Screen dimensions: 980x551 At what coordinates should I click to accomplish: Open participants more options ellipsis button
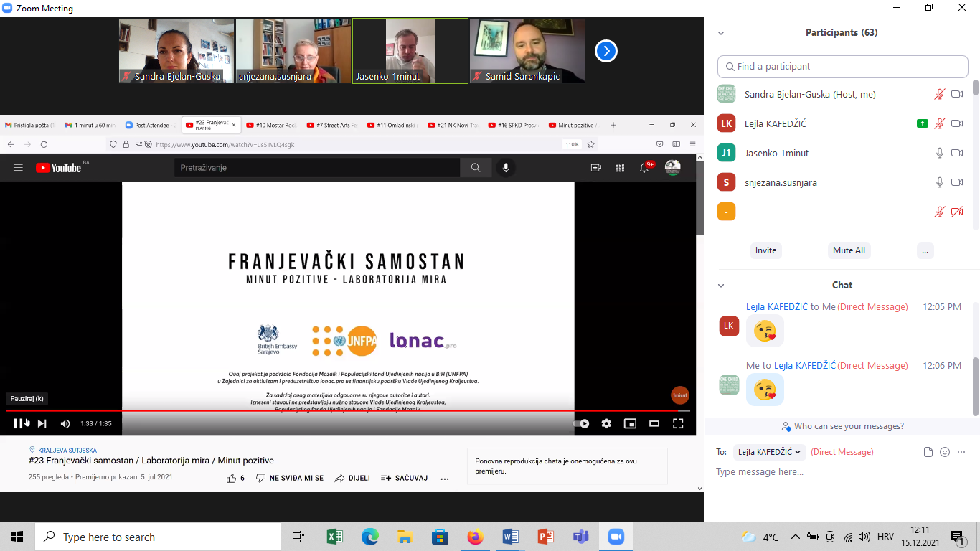tap(925, 250)
